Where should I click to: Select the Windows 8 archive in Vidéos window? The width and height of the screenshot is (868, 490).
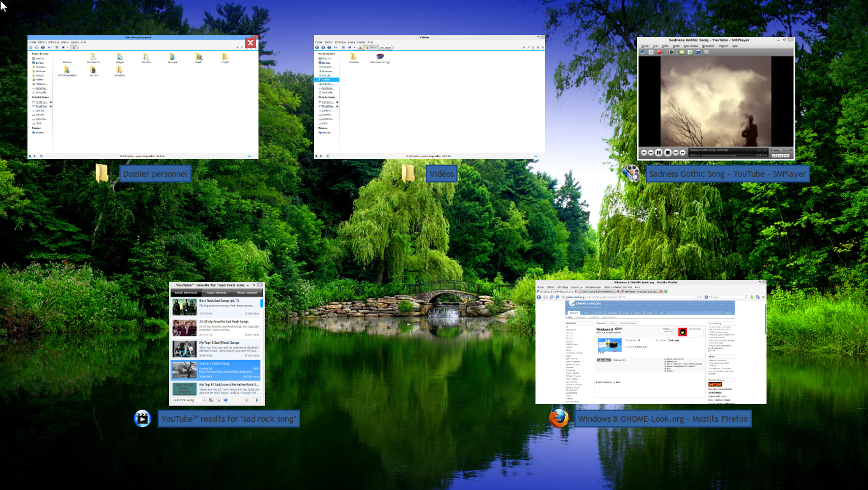(380, 58)
